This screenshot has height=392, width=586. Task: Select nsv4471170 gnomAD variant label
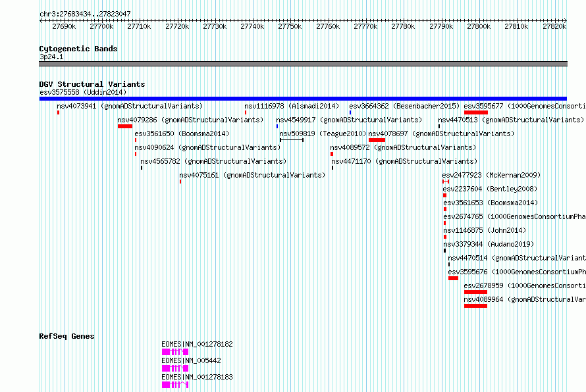[x=404, y=161]
